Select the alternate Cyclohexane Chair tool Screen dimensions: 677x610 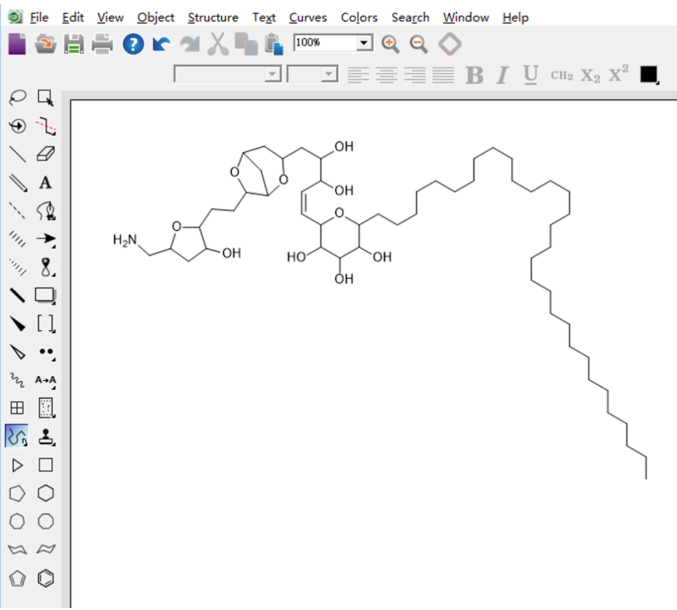tap(46, 550)
